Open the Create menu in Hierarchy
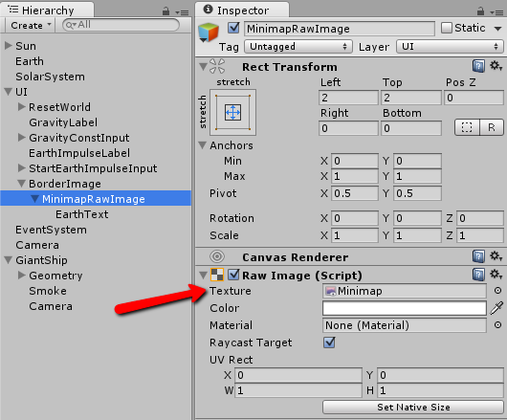507x420 pixels. [31, 25]
